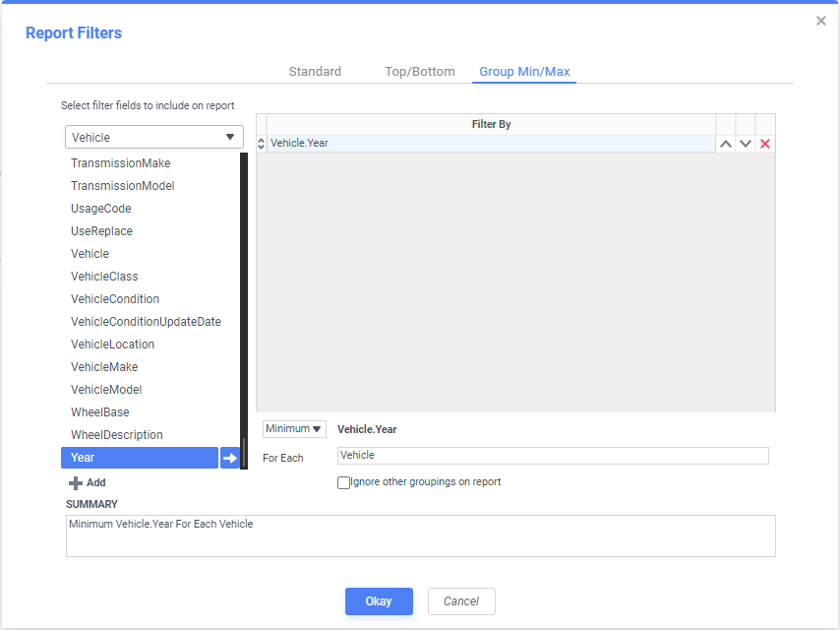Switch to the Standard tab
Screen dimensions: 840x630
315,72
